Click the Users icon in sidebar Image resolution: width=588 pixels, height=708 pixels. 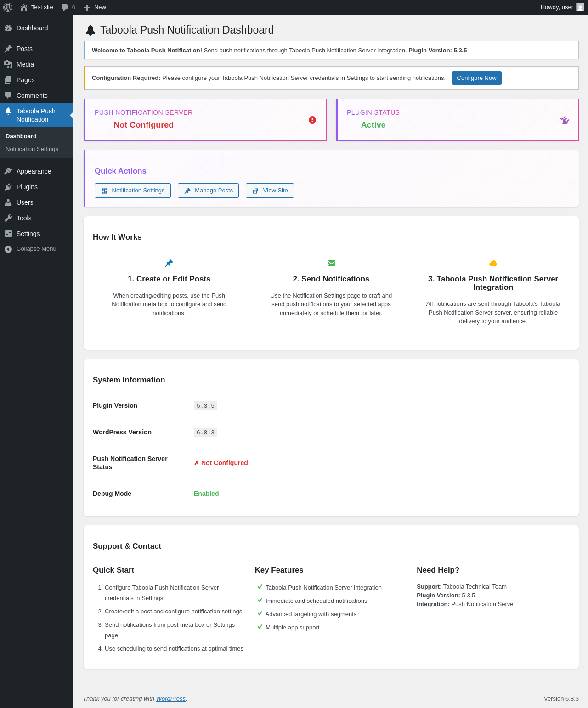click(8, 202)
